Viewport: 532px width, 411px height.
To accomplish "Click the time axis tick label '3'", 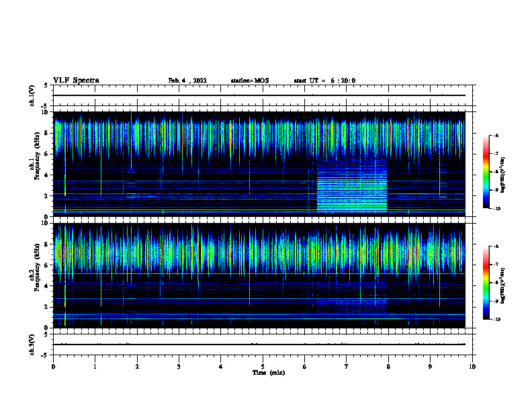I will (x=179, y=367).
